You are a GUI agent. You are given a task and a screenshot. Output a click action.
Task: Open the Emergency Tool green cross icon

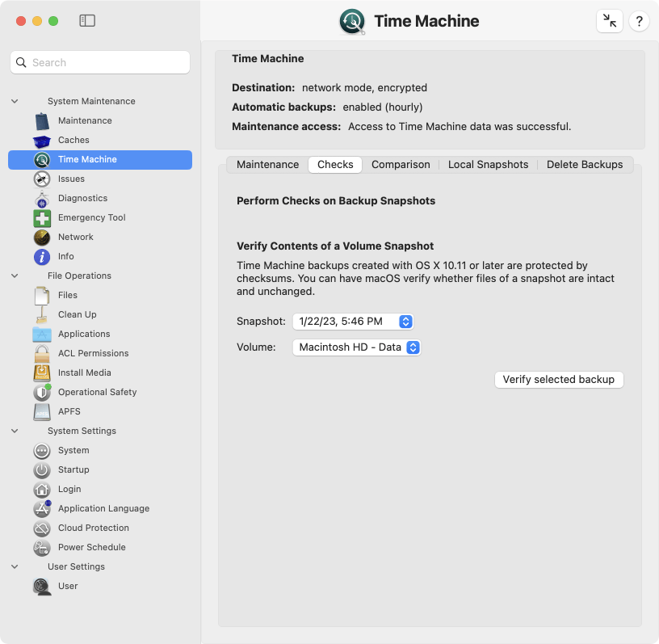[x=42, y=218]
